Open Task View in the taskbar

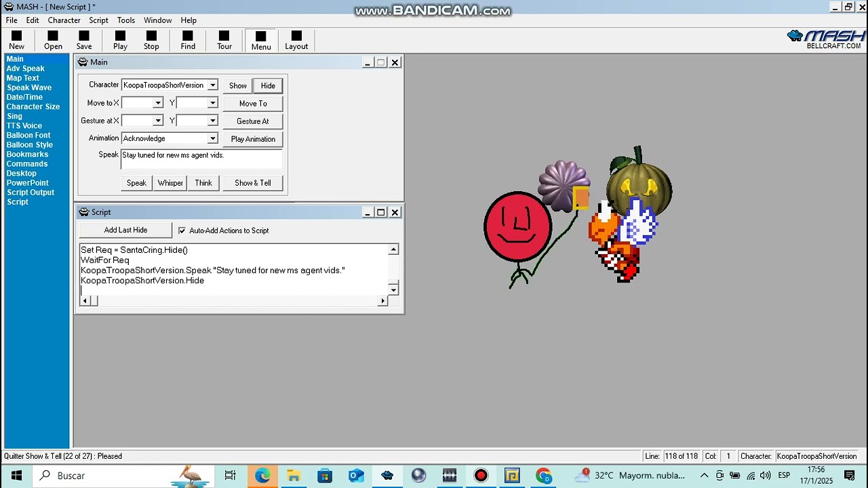(x=230, y=476)
